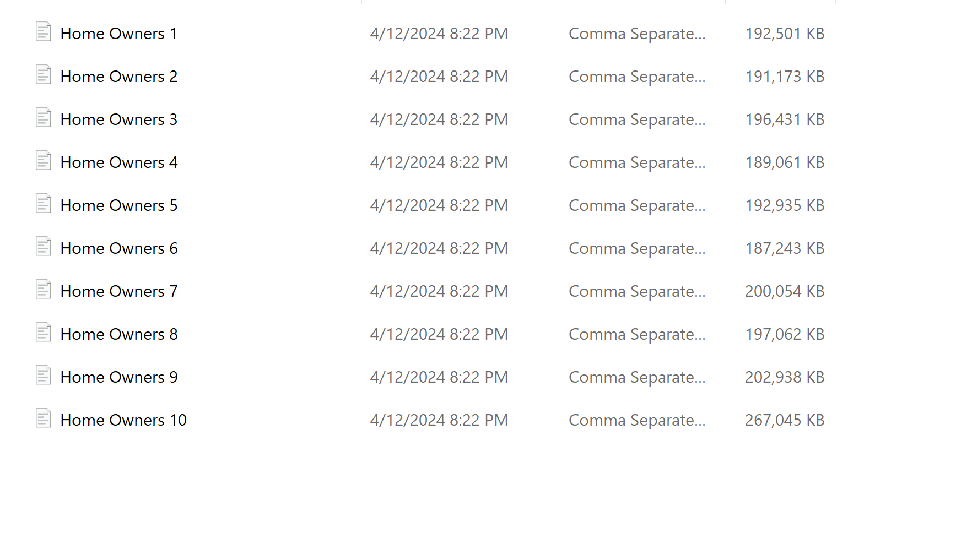Click the file type of Home Owners 4
Image resolution: width=956 pixels, height=560 pixels.
coord(637,162)
